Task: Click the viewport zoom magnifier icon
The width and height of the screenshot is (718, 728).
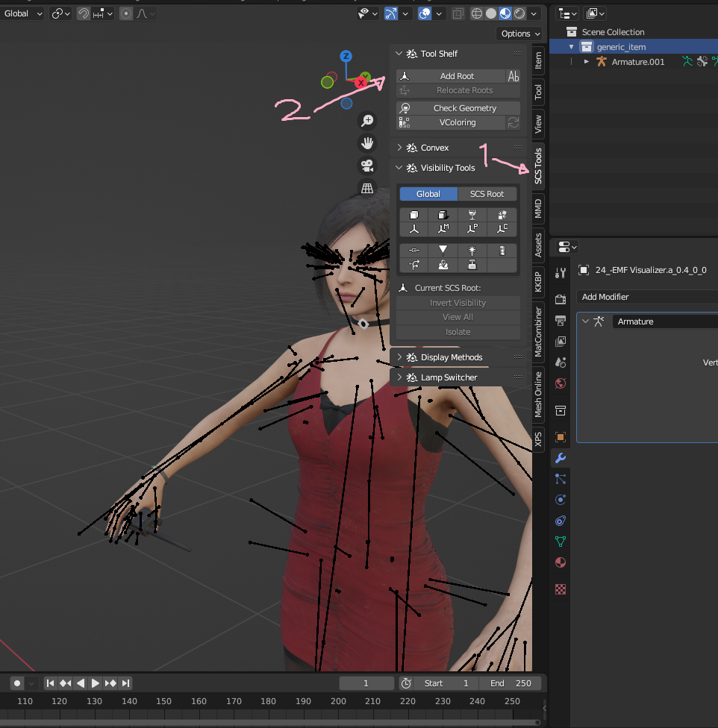Action: [x=367, y=121]
